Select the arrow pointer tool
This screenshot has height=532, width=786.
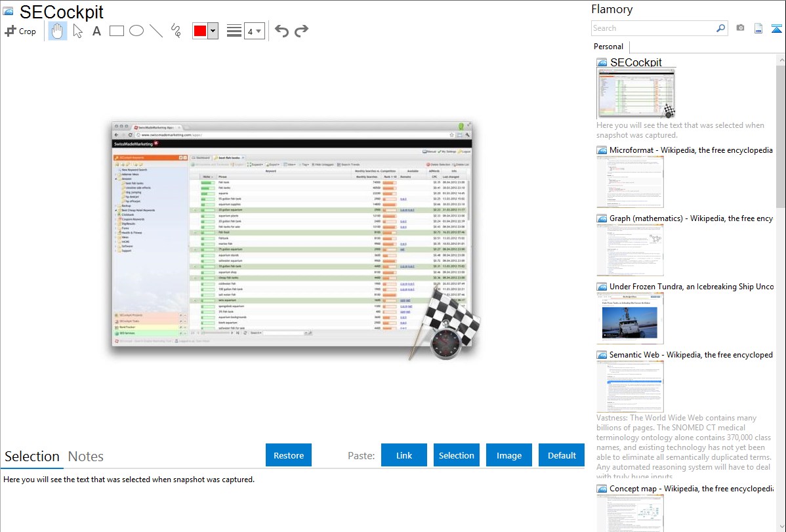tap(77, 31)
